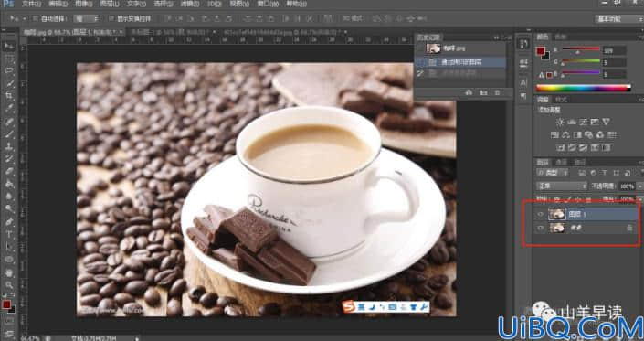Open the auto-select group/layer dropdown

[86, 18]
